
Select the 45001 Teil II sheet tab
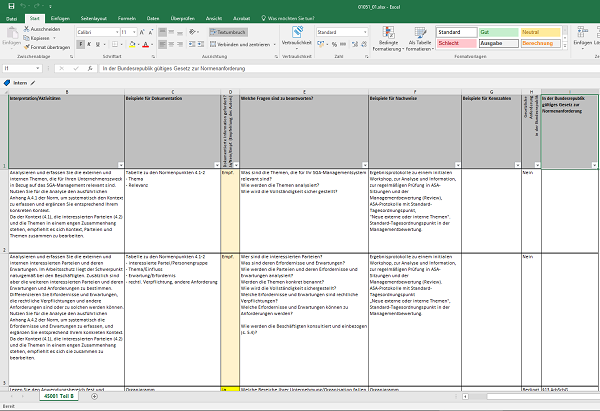coord(61,396)
